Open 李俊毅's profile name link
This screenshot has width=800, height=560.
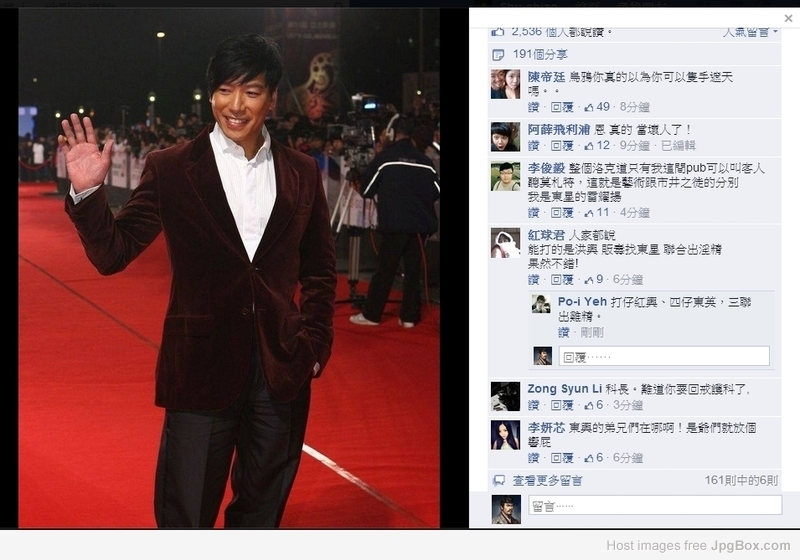546,168
